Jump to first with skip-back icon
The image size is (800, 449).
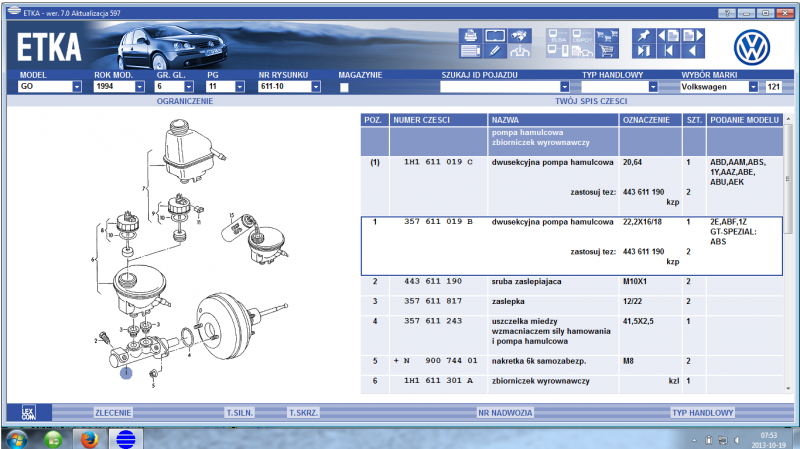click(668, 51)
